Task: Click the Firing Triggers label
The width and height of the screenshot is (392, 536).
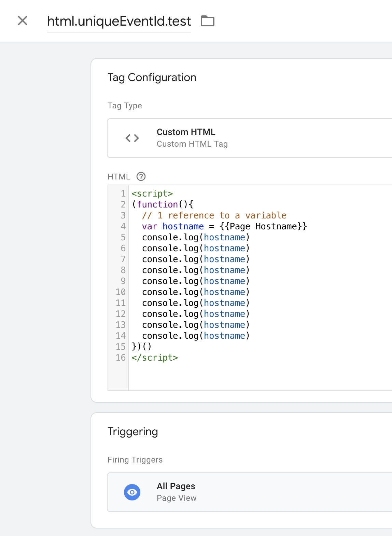Action: 135,460
